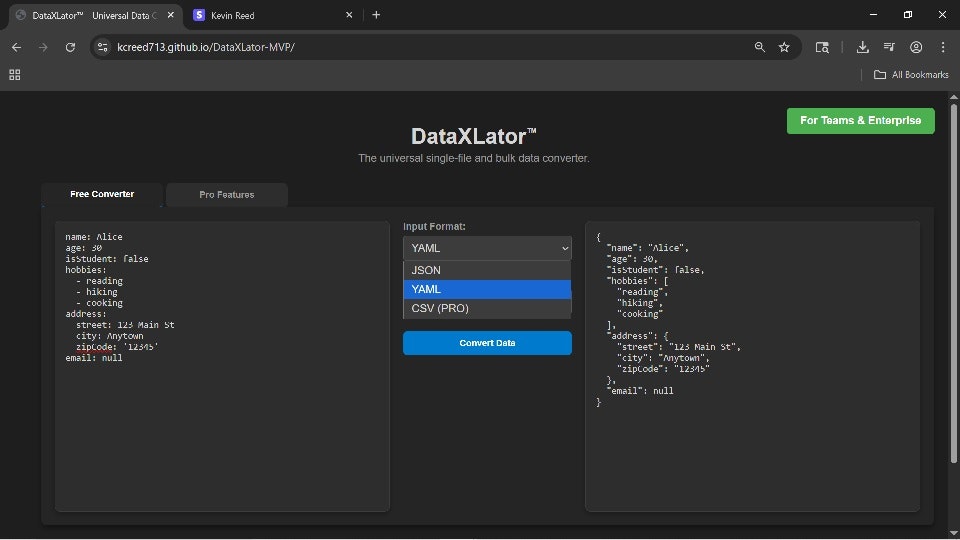This screenshot has width=960, height=540.
Task: Bookmark this page with the star
Action: (784, 47)
